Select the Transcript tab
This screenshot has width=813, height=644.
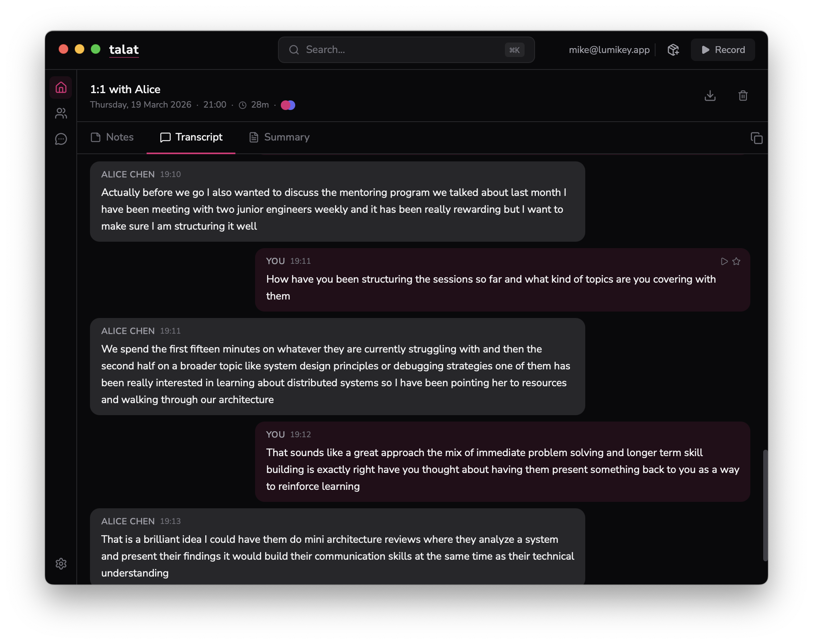tap(191, 137)
